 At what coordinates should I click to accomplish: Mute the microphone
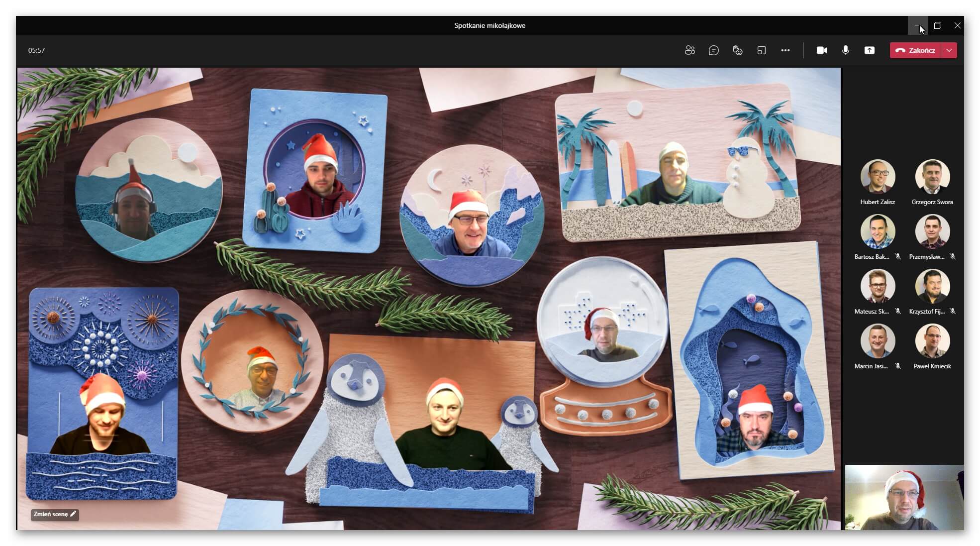click(845, 50)
